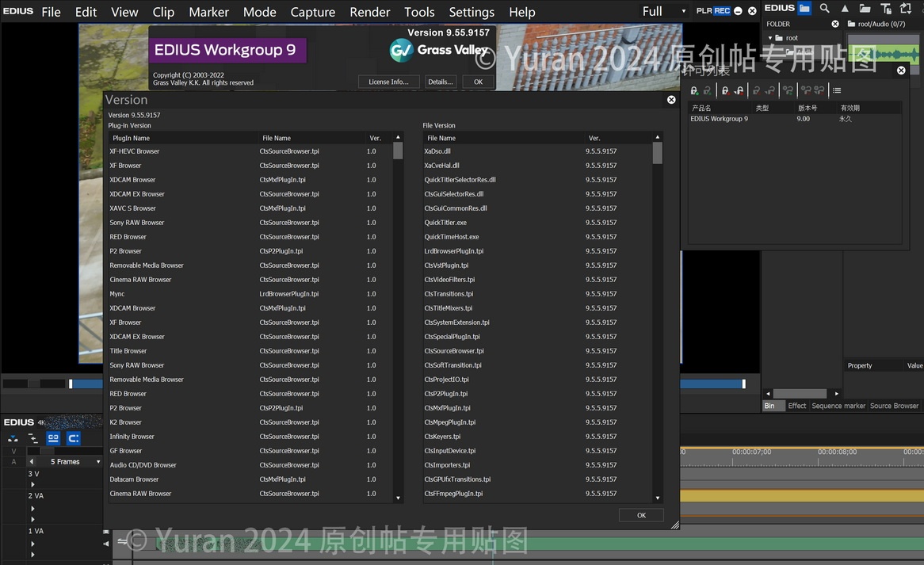Select EDIUS Workgroup 9 license row
This screenshot has width=924, height=565.
(x=794, y=119)
